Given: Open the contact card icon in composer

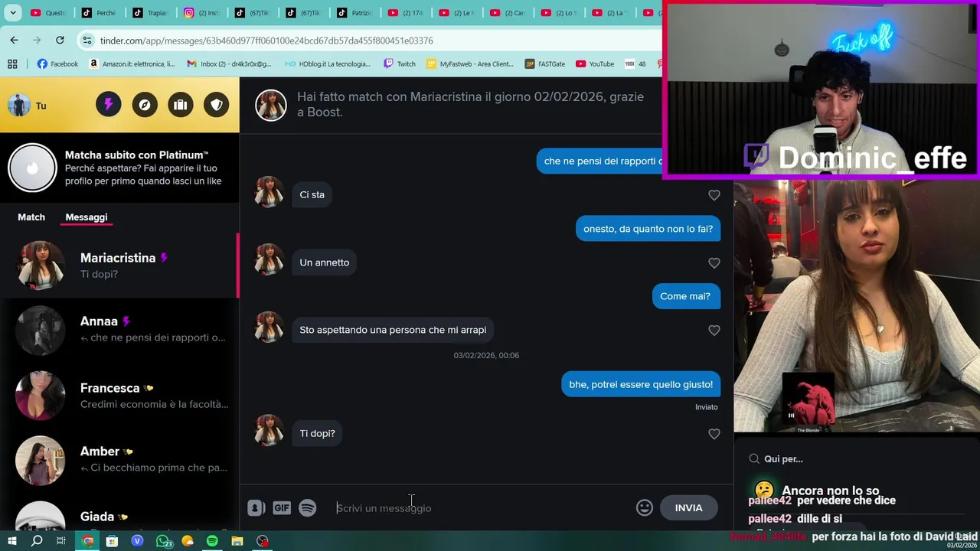Looking at the screenshot, I should coord(256,508).
